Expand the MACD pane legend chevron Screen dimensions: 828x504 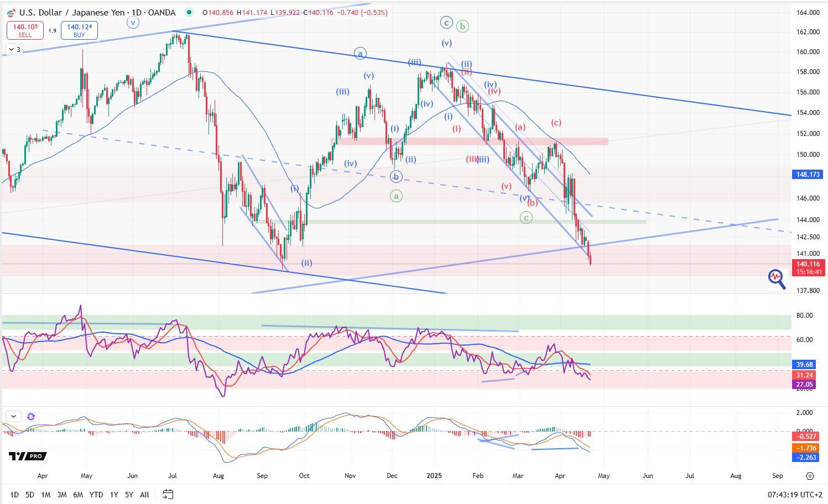[13, 417]
